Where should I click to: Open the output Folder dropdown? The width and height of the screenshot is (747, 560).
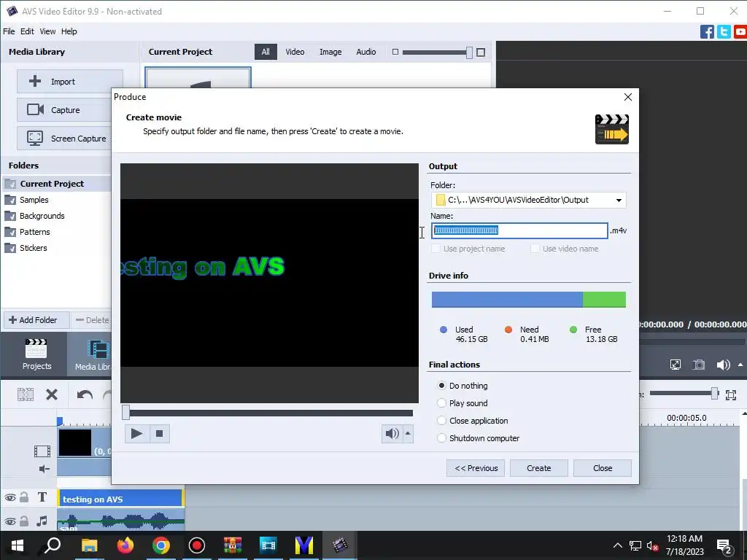[619, 200]
